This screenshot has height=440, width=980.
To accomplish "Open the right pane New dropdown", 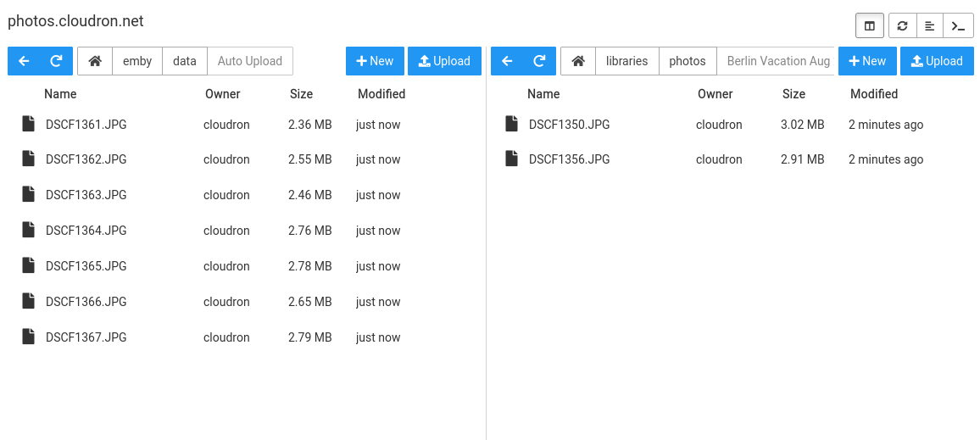I will point(867,61).
